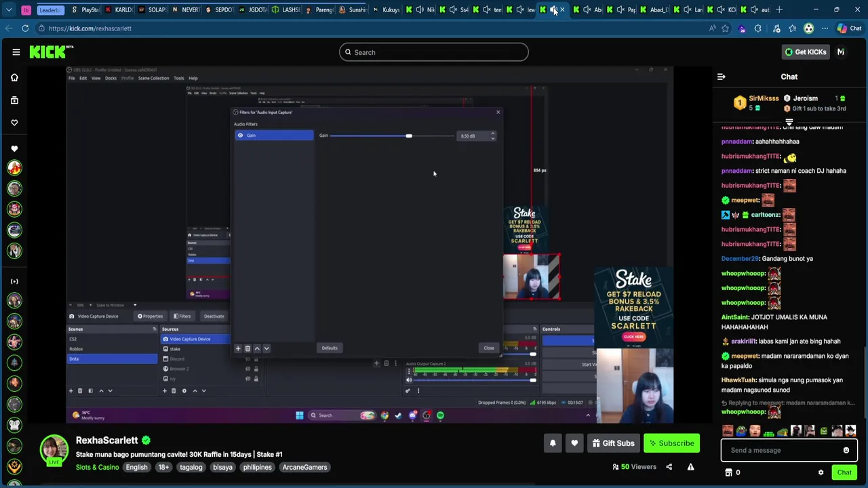The height and width of the screenshot is (488, 868).
Task: Click the username December29 in chat
Action: (740, 258)
